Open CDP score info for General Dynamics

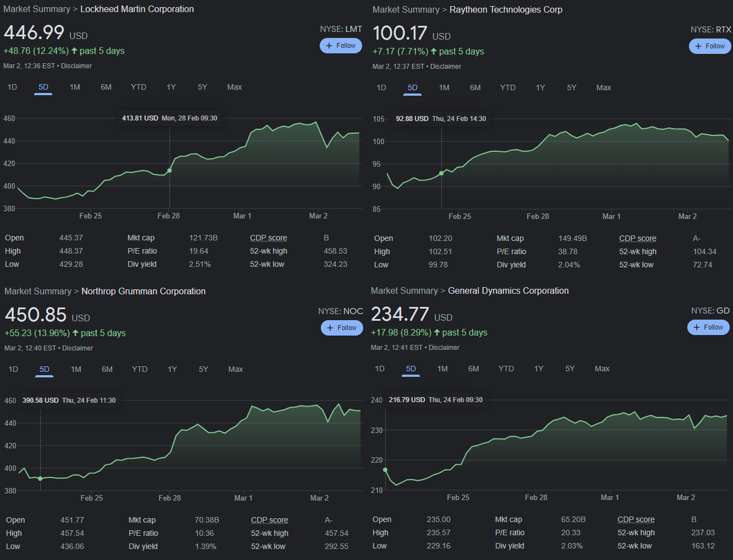[x=636, y=519]
